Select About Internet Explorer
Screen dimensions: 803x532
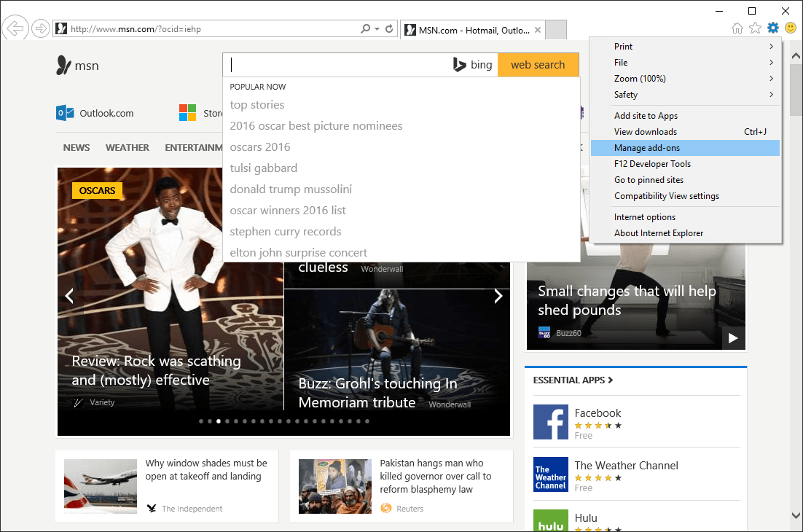[x=686, y=233]
